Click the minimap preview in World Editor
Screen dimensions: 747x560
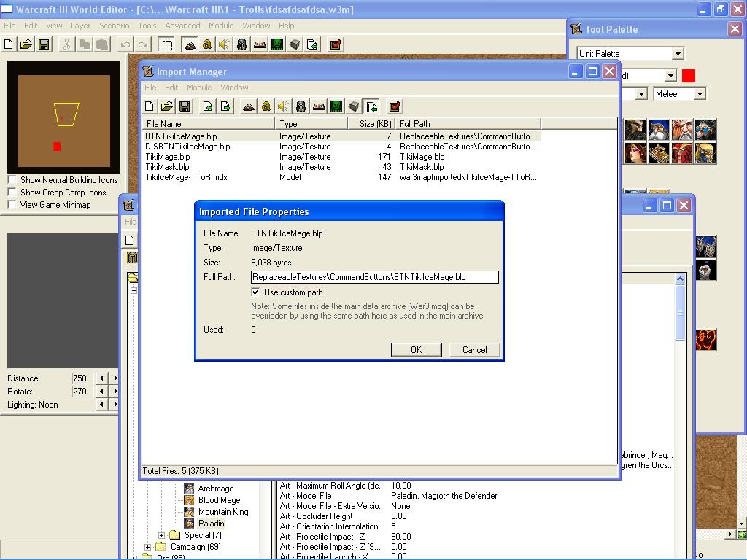pos(64,117)
